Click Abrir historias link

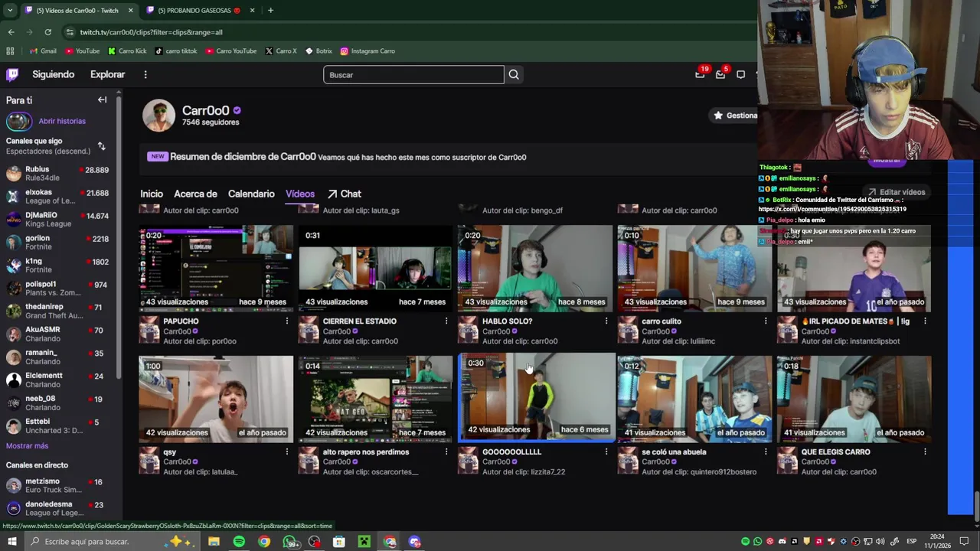coord(62,121)
